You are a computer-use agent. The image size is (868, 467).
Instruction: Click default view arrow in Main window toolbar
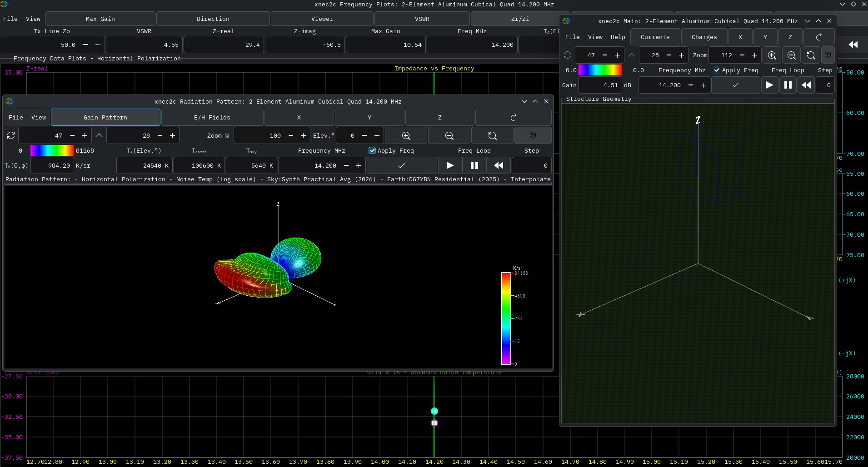coord(819,37)
